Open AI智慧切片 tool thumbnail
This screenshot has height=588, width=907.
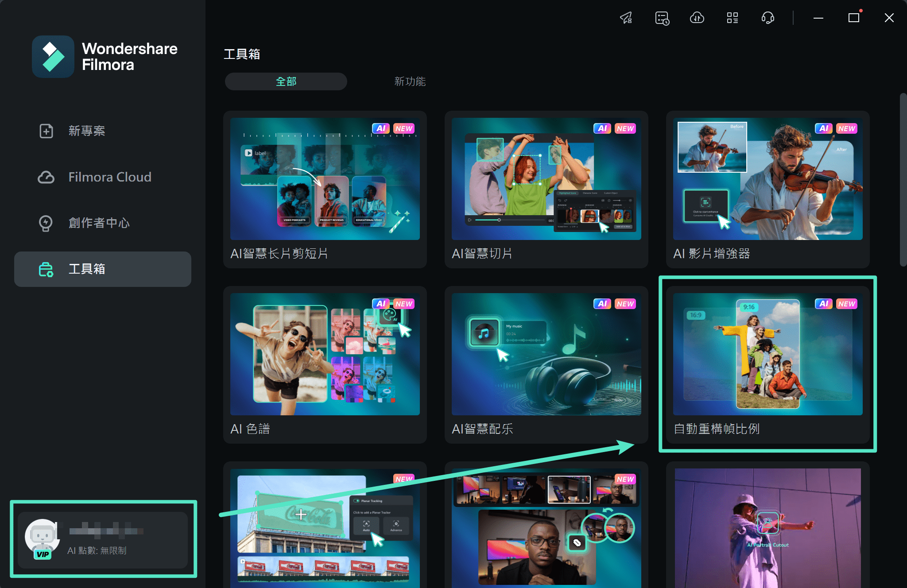click(x=547, y=179)
